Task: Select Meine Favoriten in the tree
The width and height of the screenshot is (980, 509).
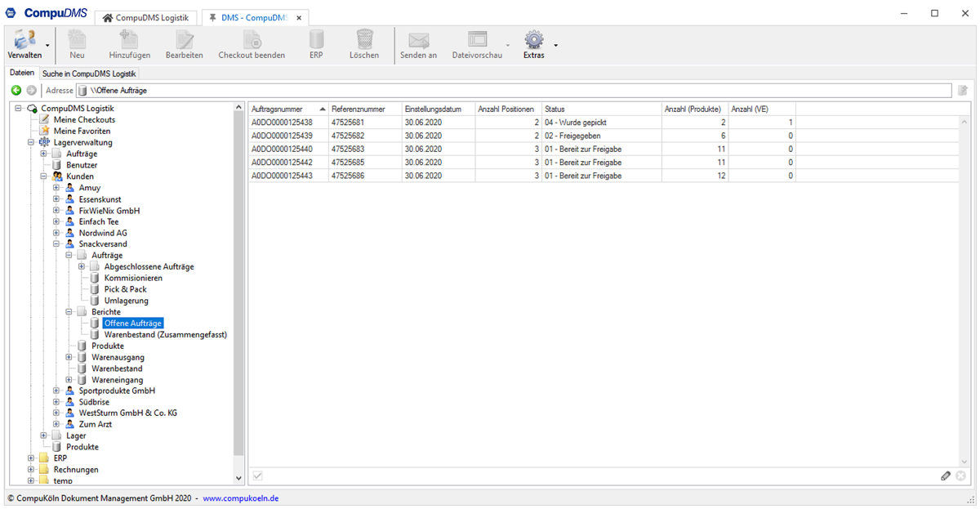Action: click(x=82, y=132)
